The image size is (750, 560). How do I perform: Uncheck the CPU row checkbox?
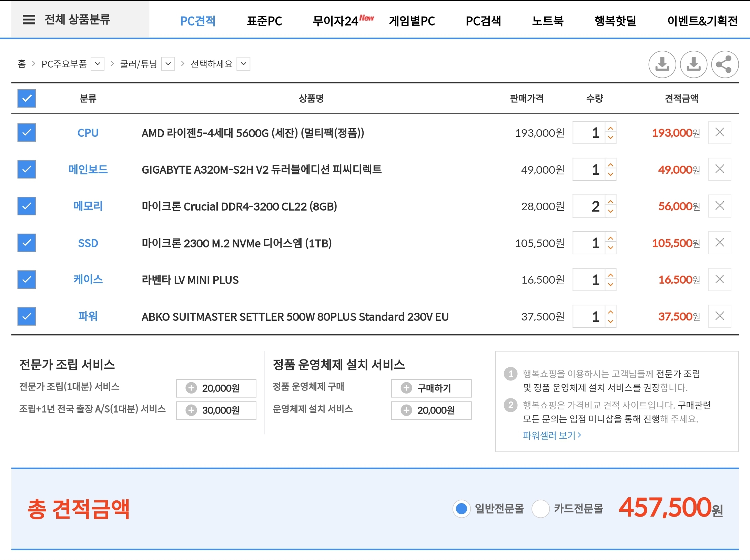[x=27, y=133]
